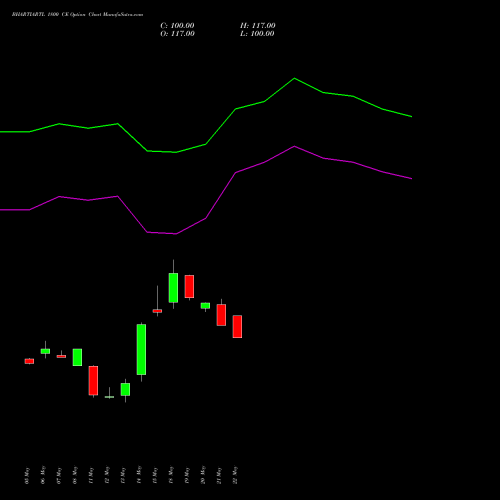Click the red candle for 11 May

click(x=93, y=381)
